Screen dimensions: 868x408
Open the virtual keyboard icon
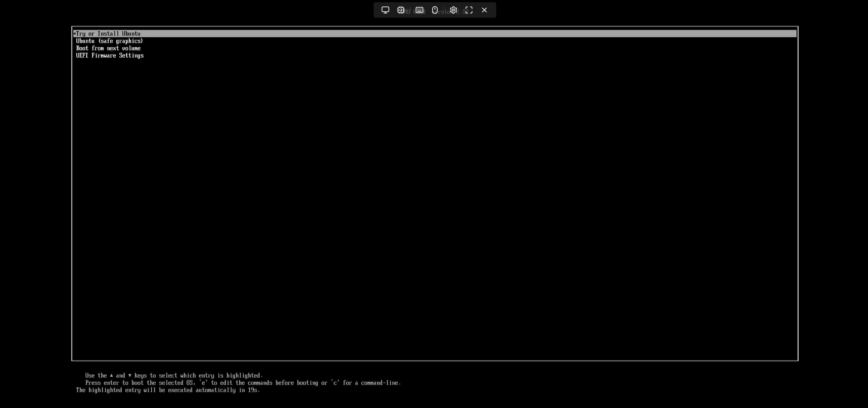(419, 10)
